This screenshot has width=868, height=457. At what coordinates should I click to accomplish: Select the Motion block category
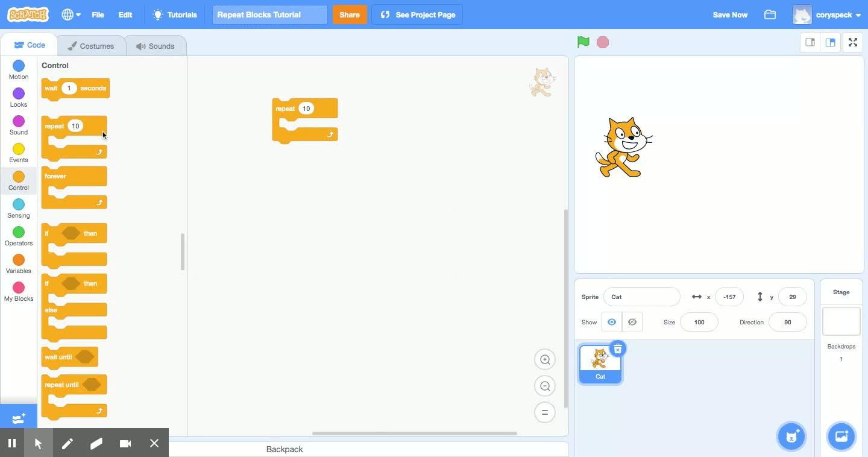19,70
